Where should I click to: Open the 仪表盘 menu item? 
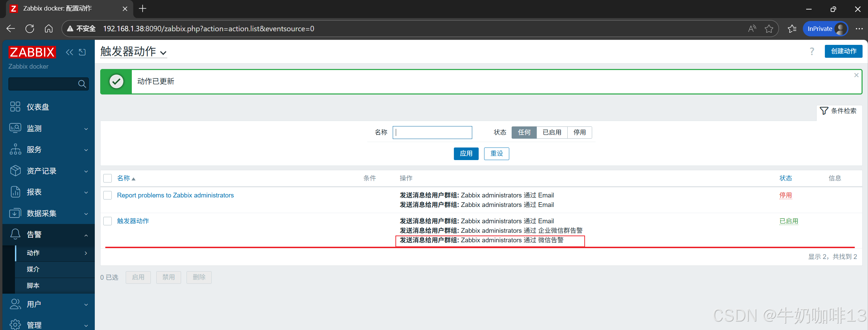click(49, 107)
